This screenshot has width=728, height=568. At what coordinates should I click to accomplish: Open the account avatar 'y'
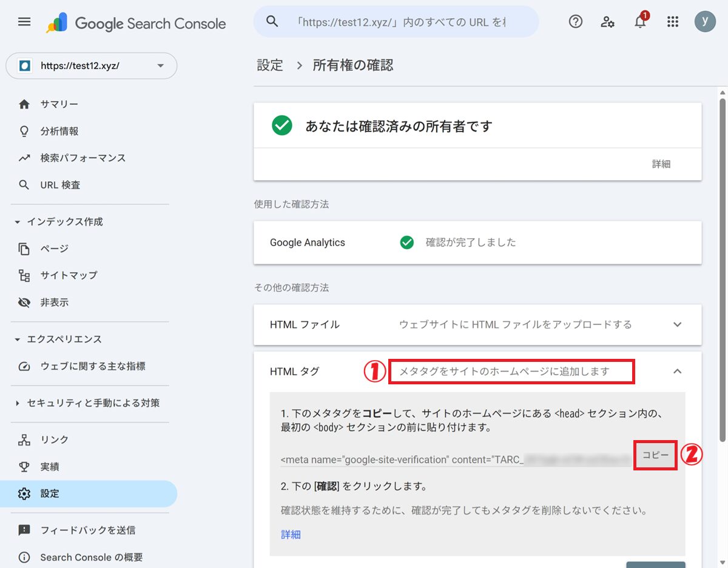(705, 22)
